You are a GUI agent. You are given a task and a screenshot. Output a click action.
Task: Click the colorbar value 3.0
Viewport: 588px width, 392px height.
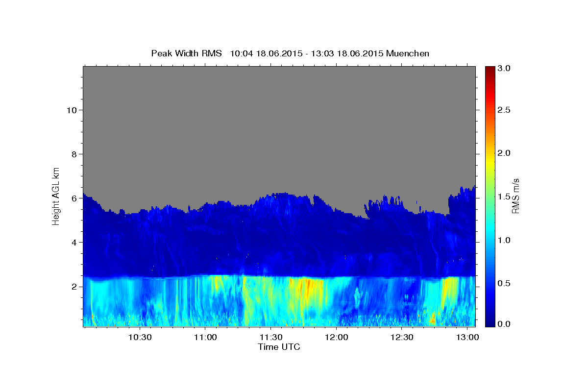(x=505, y=68)
